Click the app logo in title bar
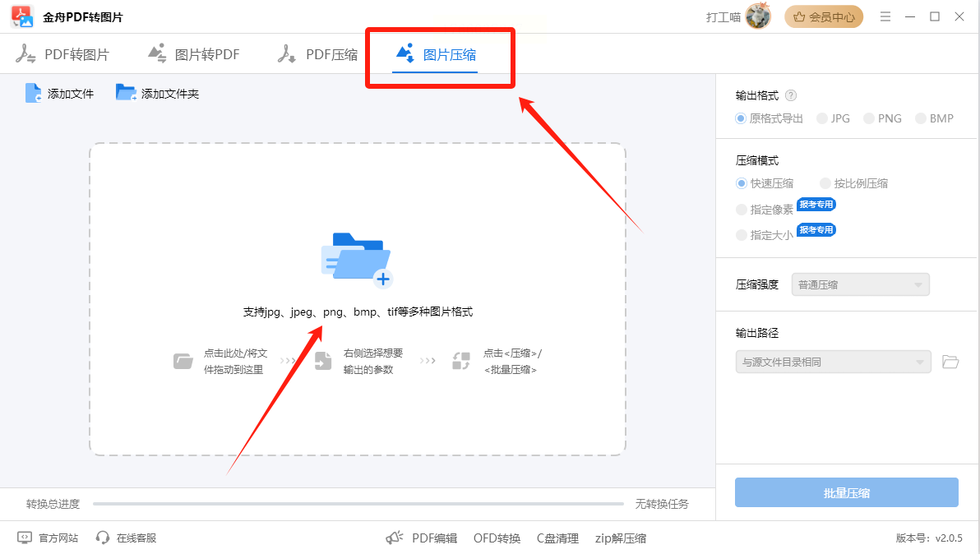 22,16
